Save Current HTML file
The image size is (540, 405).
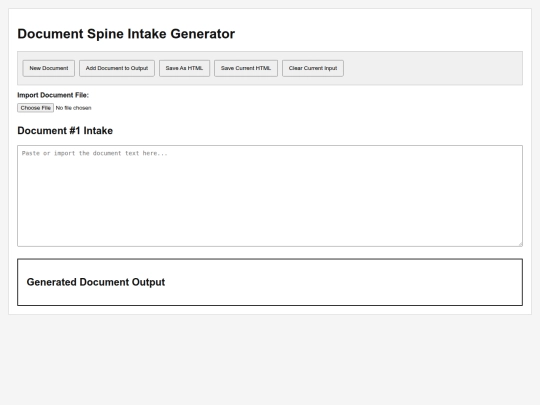pos(246,68)
